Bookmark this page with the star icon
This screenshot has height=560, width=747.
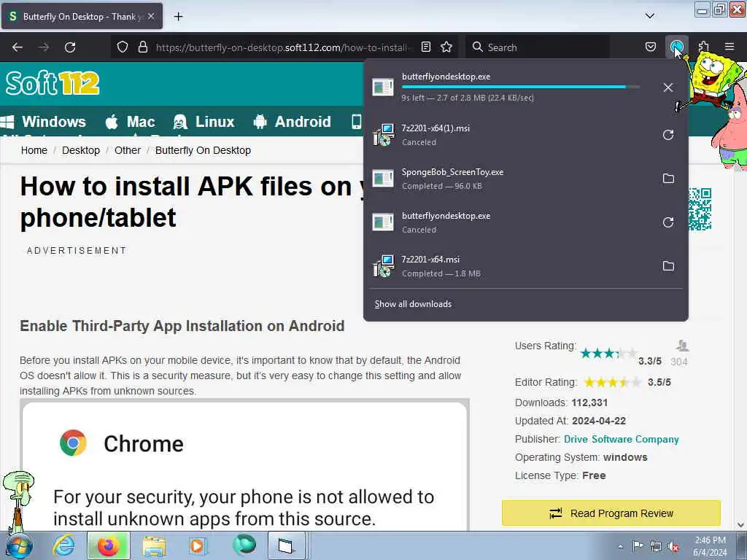pyautogui.click(x=446, y=47)
